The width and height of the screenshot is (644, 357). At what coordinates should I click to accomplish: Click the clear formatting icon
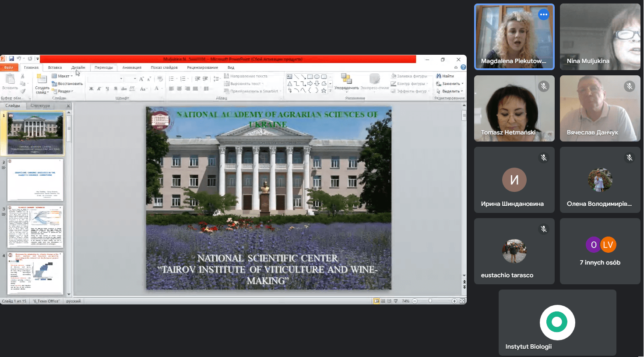click(160, 79)
